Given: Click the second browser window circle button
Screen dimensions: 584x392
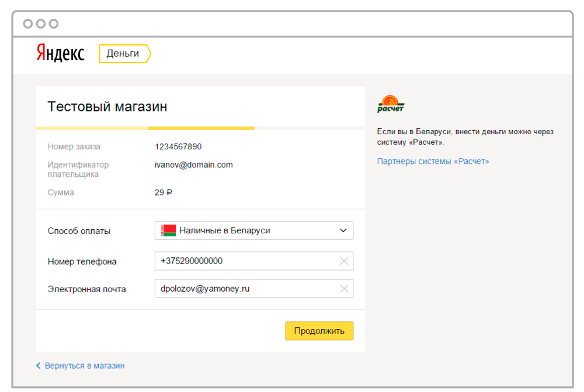Looking at the screenshot, I should coord(41,24).
